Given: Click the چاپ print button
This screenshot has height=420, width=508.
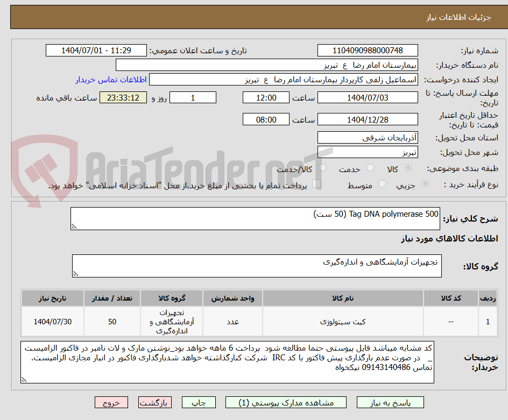Looking at the screenshot, I should click(199, 402).
